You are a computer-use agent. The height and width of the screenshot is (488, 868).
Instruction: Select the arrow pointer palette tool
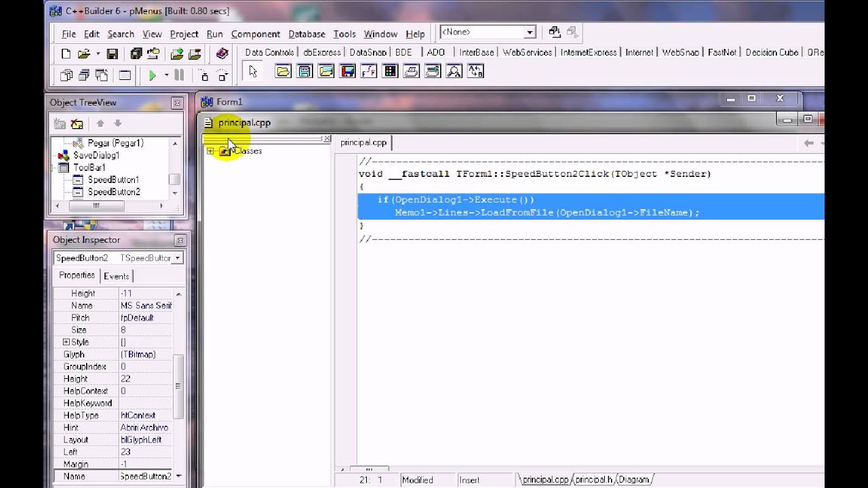253,72
